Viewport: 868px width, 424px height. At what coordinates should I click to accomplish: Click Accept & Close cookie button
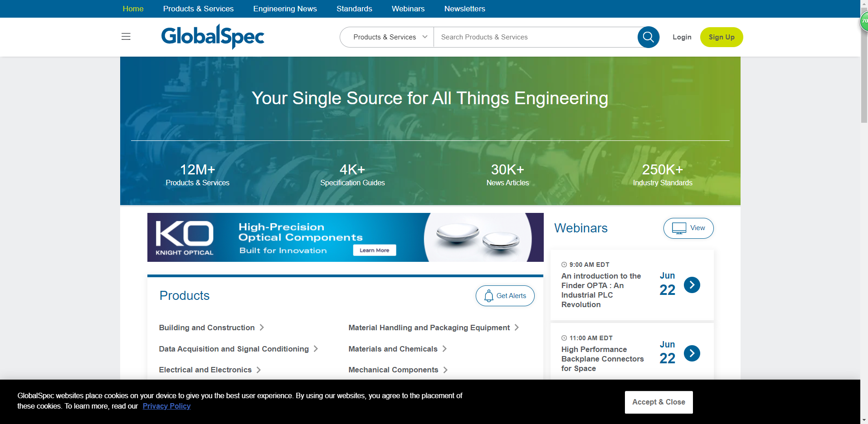(x=658, y=402)
